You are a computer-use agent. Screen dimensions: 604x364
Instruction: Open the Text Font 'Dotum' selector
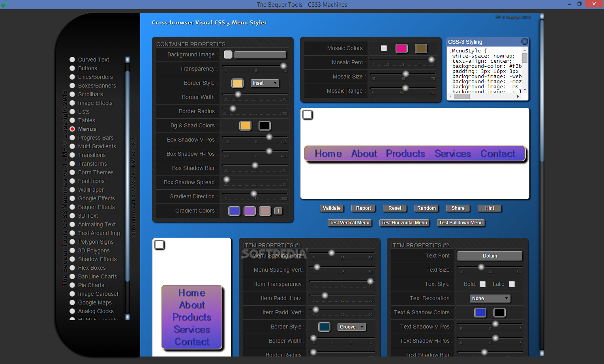click(490, 256)
